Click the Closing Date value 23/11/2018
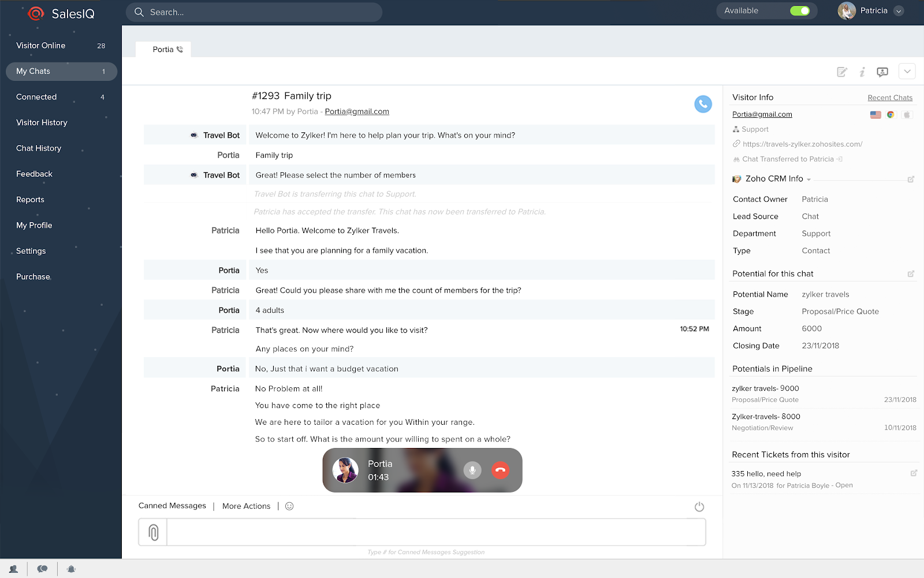This screenshot has height=578, width=924. tap(821, 346)
